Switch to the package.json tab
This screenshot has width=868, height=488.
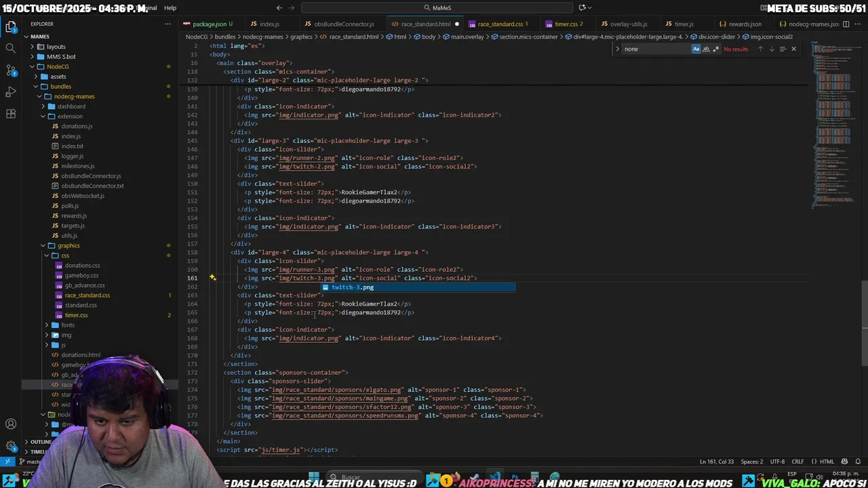[209, 24]
